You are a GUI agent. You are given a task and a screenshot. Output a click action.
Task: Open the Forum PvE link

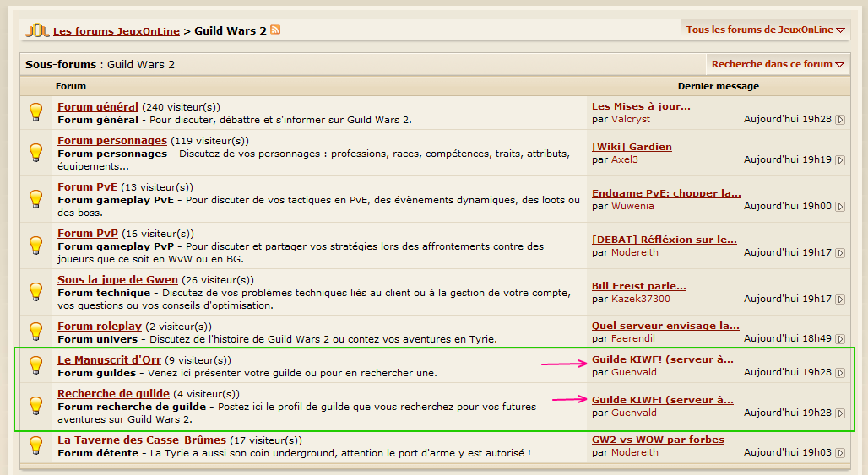point(88,187)
